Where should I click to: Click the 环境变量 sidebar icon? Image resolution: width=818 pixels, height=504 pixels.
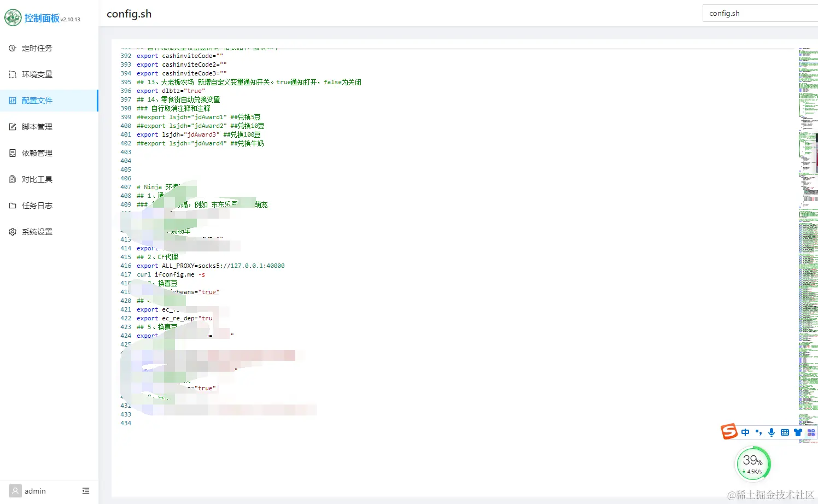(x=13, y=74)
